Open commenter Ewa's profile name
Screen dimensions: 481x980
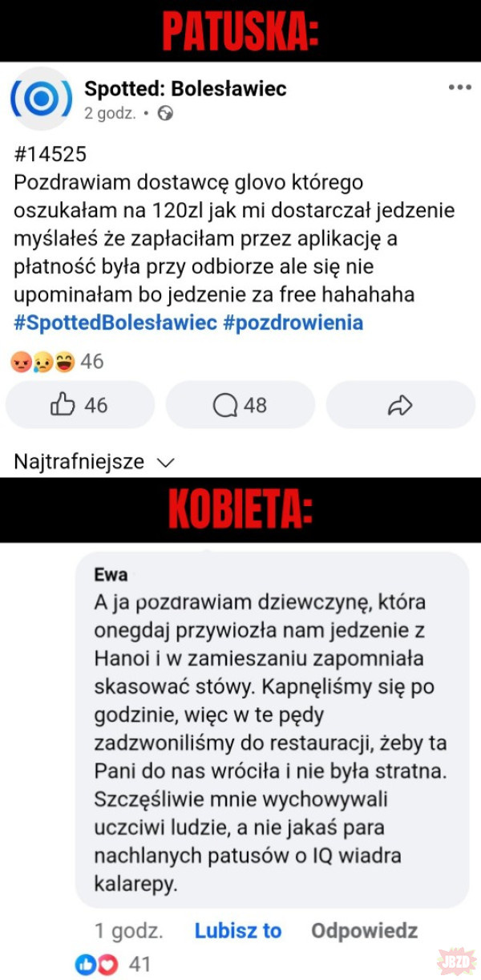pos(111,575)
